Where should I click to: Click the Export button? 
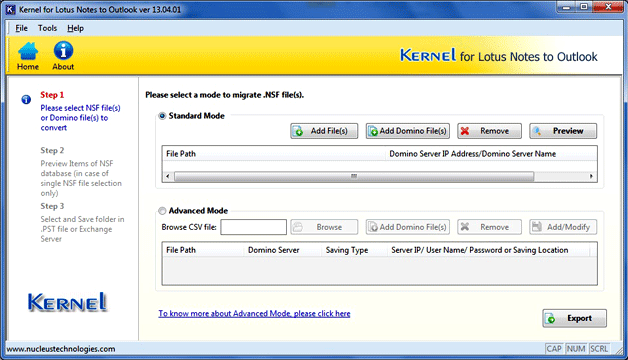pos(574,318)
